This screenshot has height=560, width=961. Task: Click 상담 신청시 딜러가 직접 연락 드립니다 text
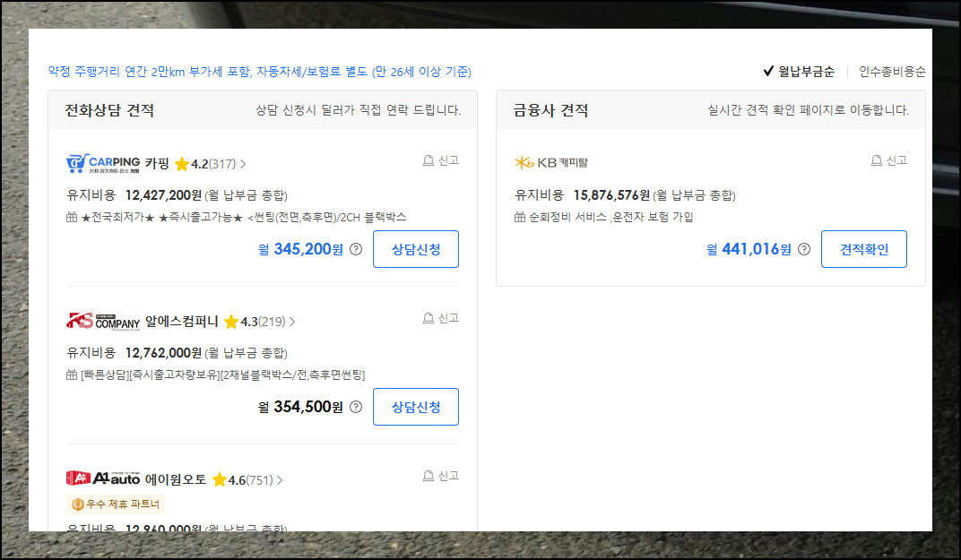point(359,110)
